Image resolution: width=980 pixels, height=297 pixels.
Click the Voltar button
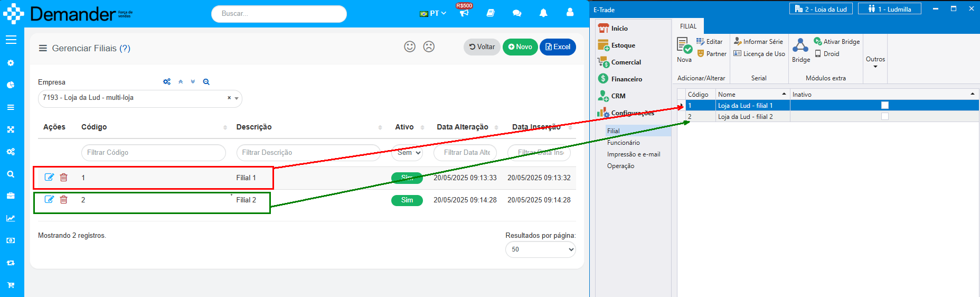(482, 47)
